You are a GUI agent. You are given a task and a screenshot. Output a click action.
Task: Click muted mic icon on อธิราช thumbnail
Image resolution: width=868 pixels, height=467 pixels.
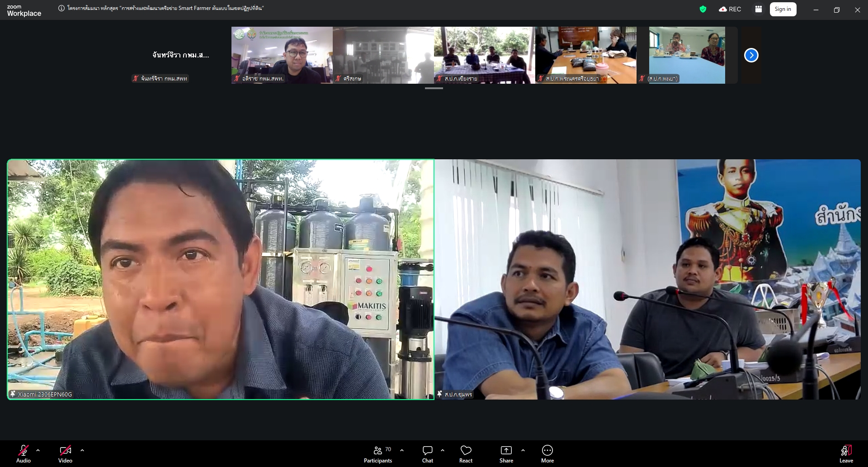click(236, 78)
